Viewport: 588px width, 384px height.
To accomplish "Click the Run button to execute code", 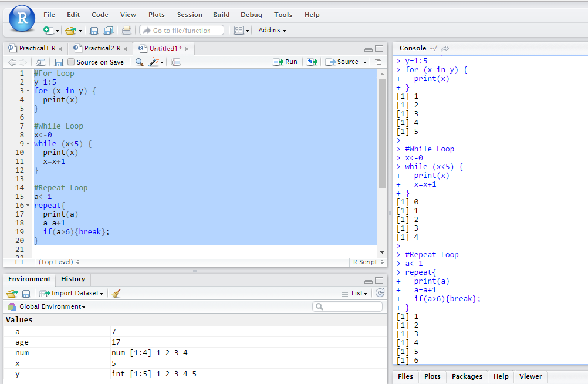I will (x=285, y=62).
